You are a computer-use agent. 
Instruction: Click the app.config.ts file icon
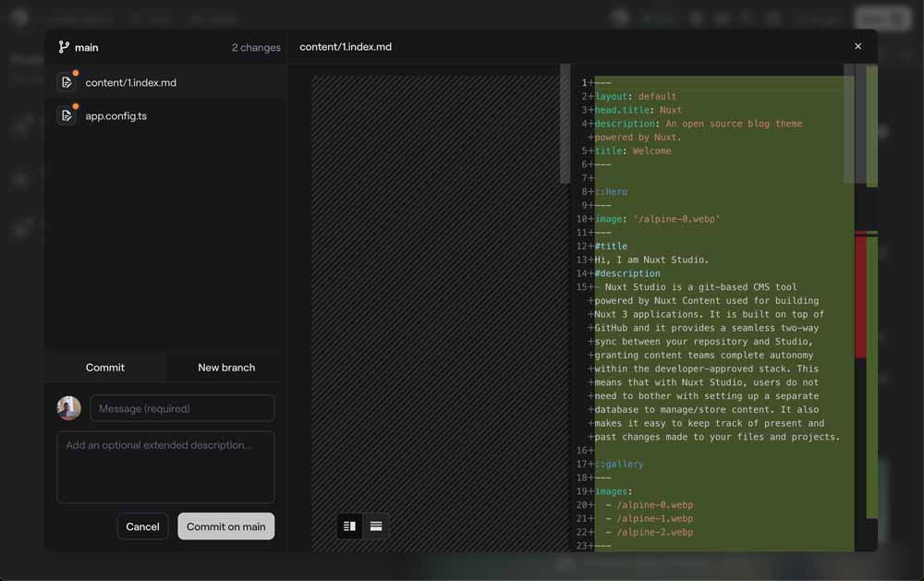(67, 115)
